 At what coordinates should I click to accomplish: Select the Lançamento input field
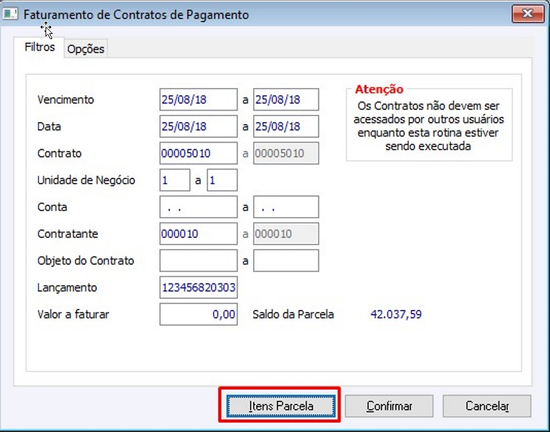pos(199,288)
